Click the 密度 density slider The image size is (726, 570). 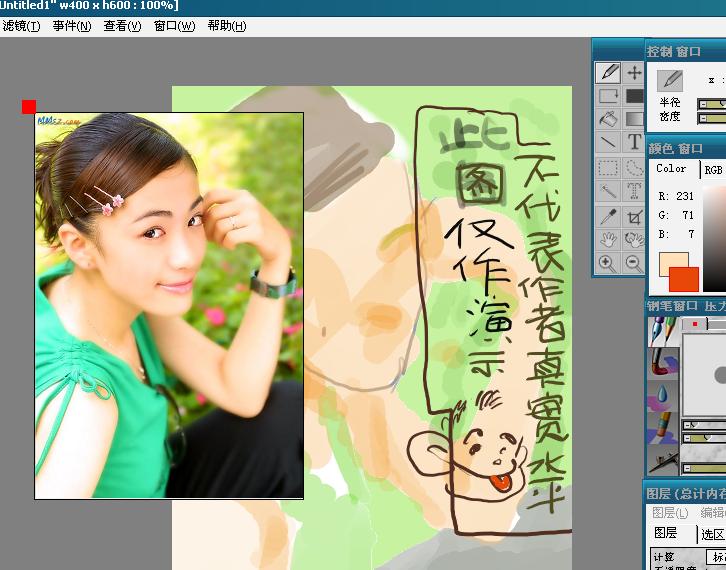tap(712, 119)
